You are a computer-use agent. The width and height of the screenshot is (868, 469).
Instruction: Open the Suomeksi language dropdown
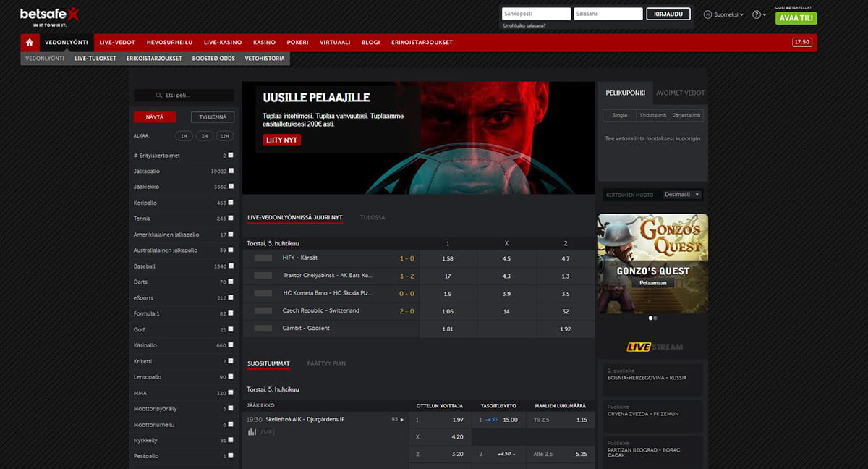tap(728, 14)
